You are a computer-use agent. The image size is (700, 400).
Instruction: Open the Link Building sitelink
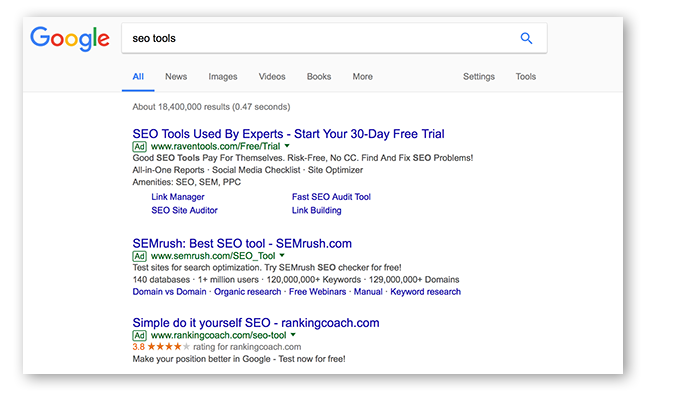(317, 210)
